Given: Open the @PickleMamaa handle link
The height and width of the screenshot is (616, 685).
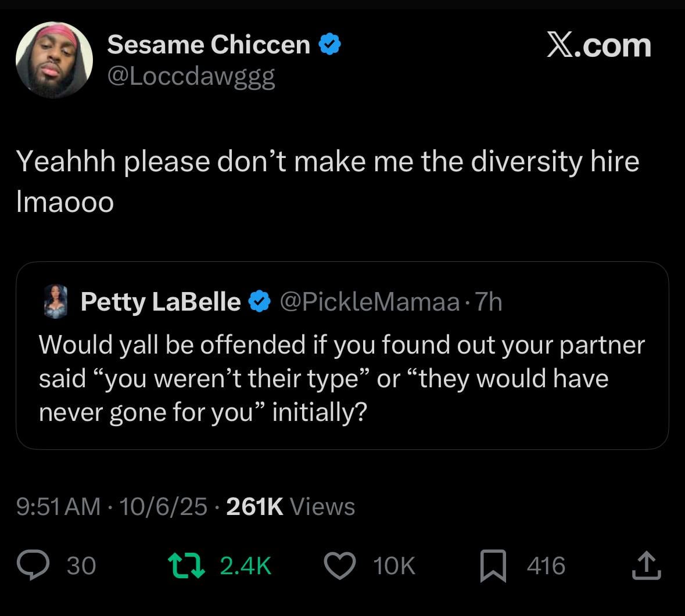Looking at the screenshot, I should 370,302.
